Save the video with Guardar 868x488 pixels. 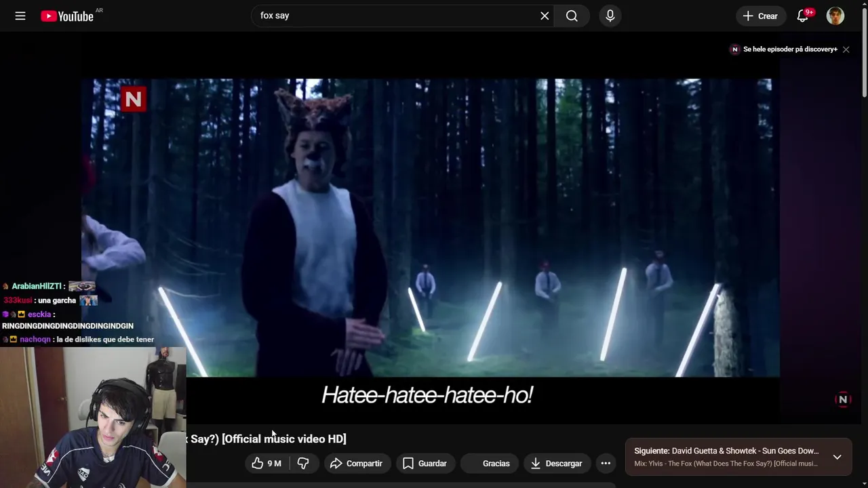point(425,464)
